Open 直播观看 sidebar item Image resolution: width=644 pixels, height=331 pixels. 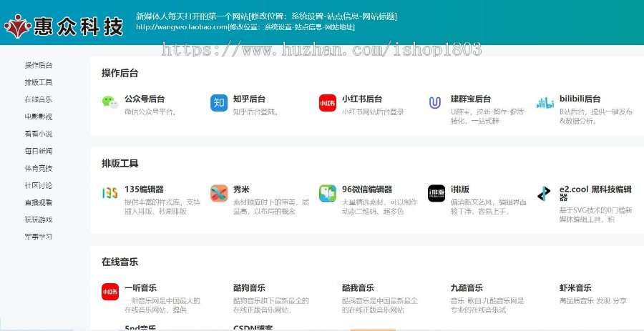pyautogui.click(x=39, y=202)
